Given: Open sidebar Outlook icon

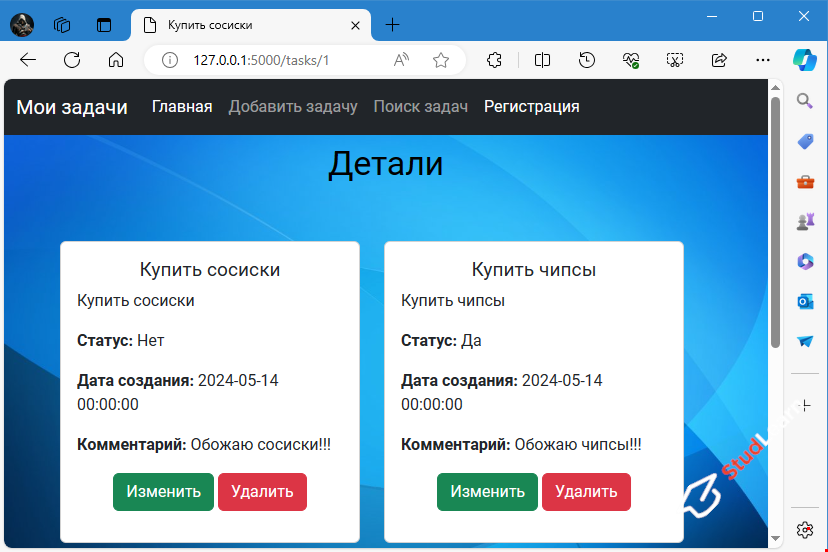Looking at the screenshot, I should [805, 302].
